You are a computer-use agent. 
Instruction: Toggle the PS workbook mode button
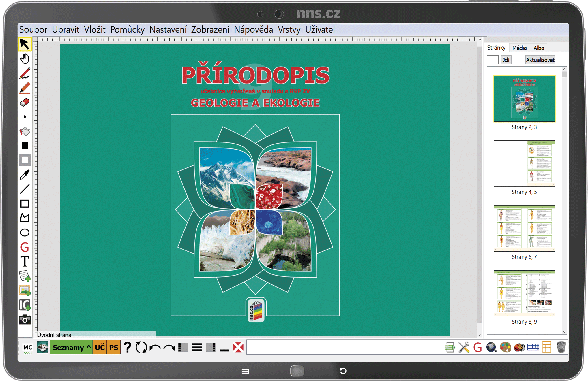tap(113, 347)
